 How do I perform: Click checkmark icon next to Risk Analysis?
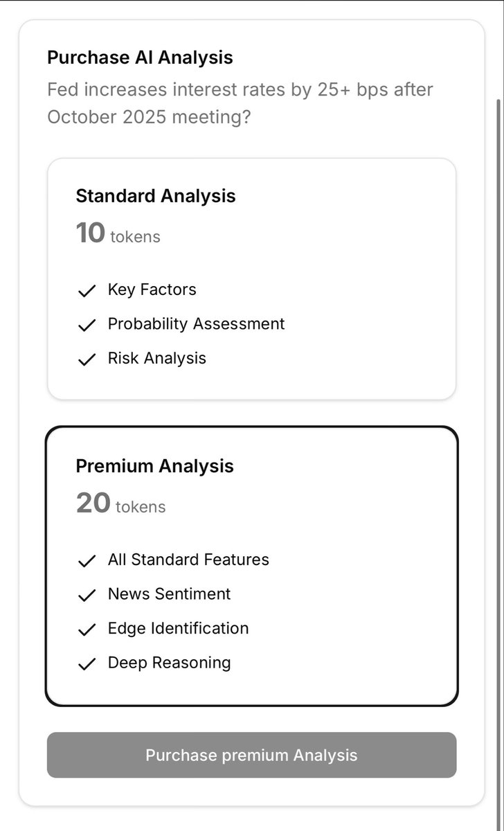pyautogui.click(x=87, y=359)
